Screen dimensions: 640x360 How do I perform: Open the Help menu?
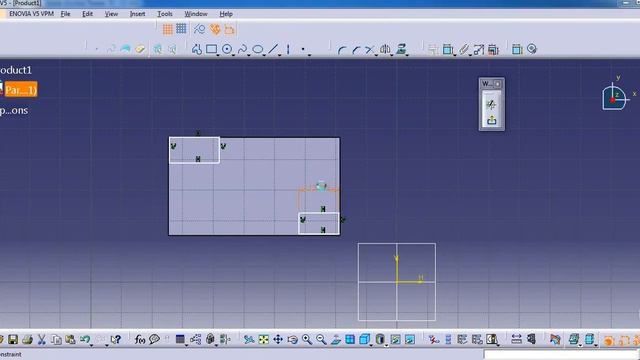click(226, 14)
